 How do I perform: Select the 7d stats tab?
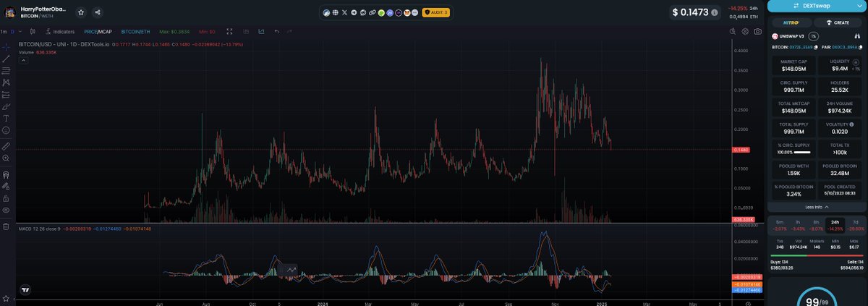point(855,224)
